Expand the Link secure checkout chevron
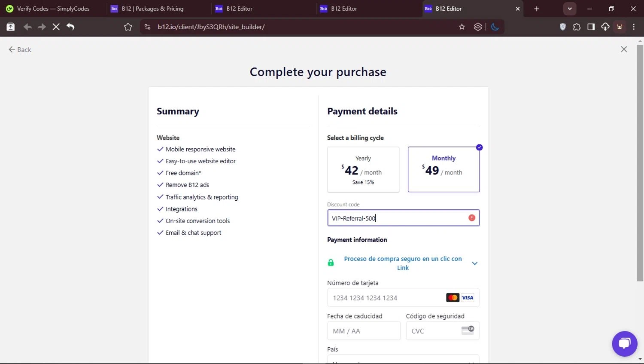Viewport: 644px width, 364px height. (475, 263)
